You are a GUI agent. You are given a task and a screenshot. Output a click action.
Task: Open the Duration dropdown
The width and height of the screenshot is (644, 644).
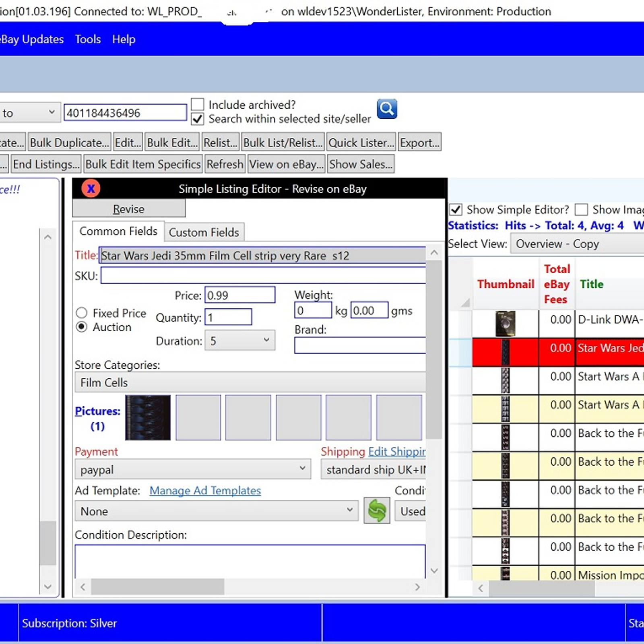(240, 341)
